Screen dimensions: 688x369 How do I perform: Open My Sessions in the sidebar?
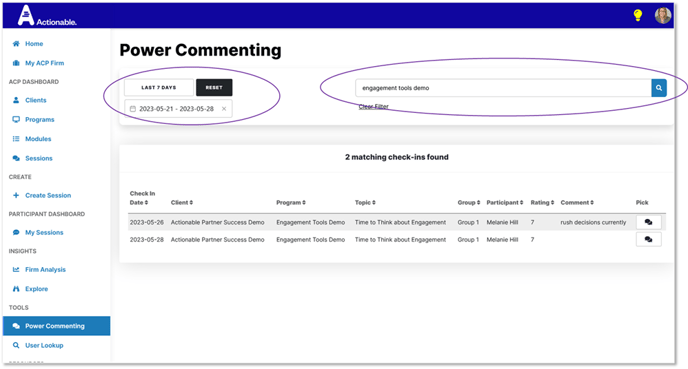click(44, 232)
